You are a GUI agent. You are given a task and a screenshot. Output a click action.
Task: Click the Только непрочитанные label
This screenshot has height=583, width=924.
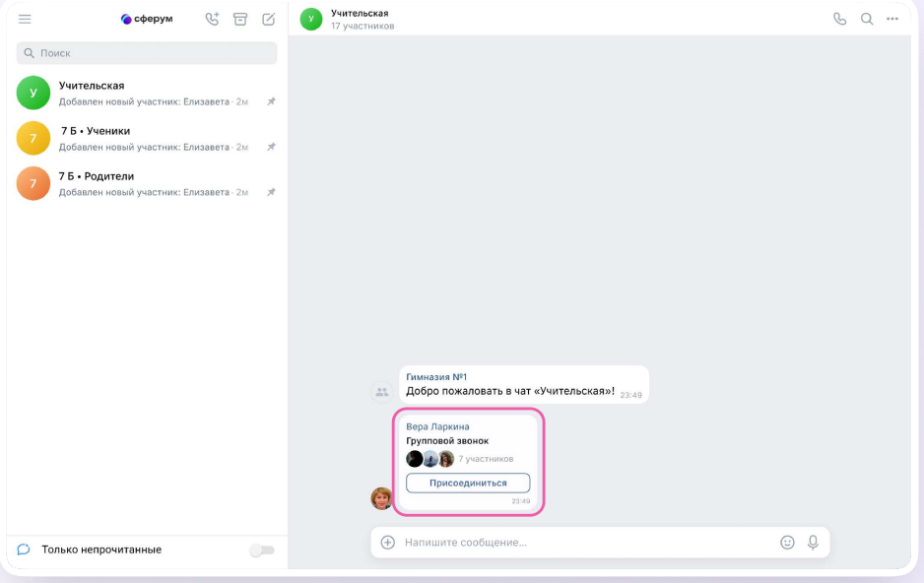[101, 550]
